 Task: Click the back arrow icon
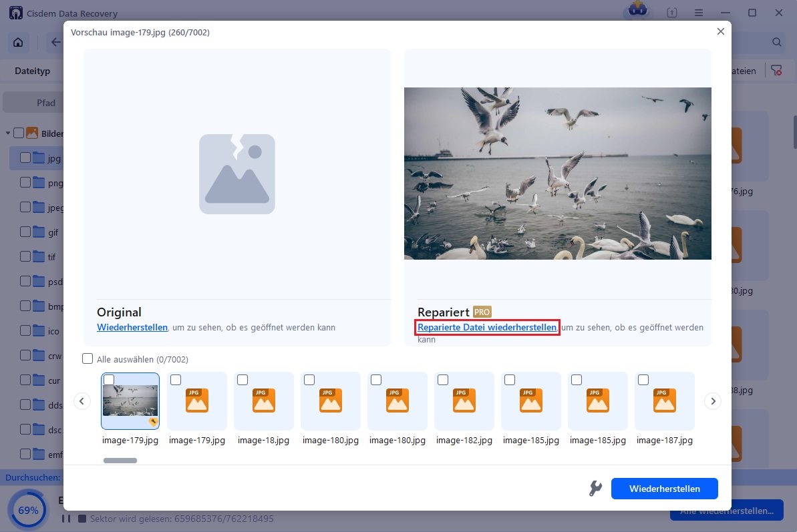(55, 42)
